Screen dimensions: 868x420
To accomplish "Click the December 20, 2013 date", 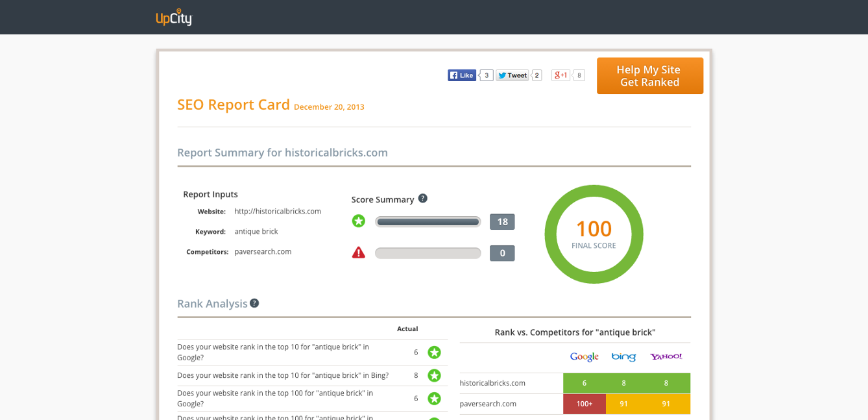I will (329, 107).
